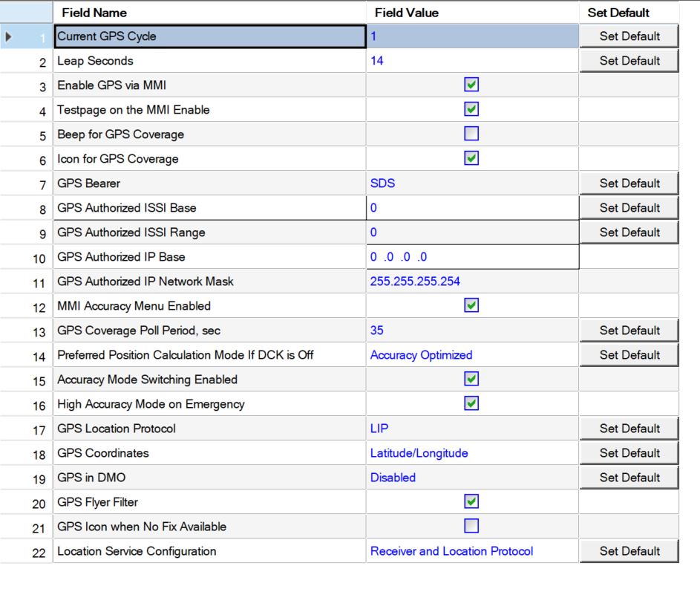Toggle MMI Accuracy Menu Enabled checkbox
Image resolution: width=700 pixels, height=589 pixels.
(x=471, y=305)
